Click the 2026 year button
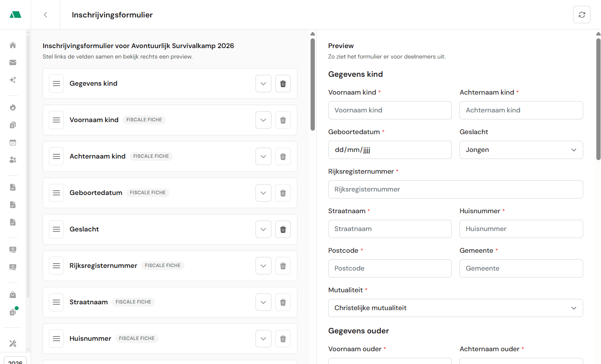601x364 pixels. (16, 361)
